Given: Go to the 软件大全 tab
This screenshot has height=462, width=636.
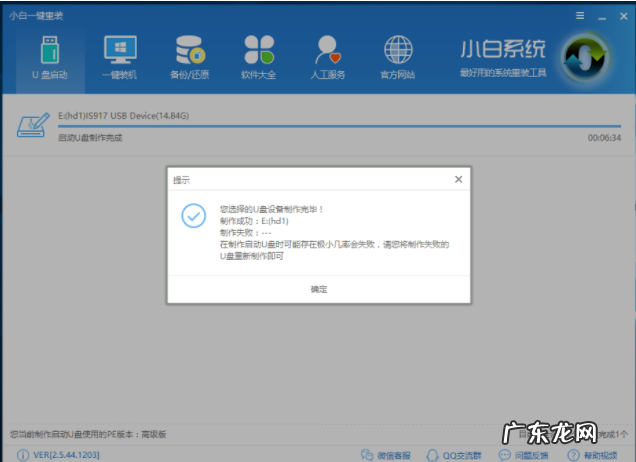Looking at the screenshot, I should coord(259,58).
